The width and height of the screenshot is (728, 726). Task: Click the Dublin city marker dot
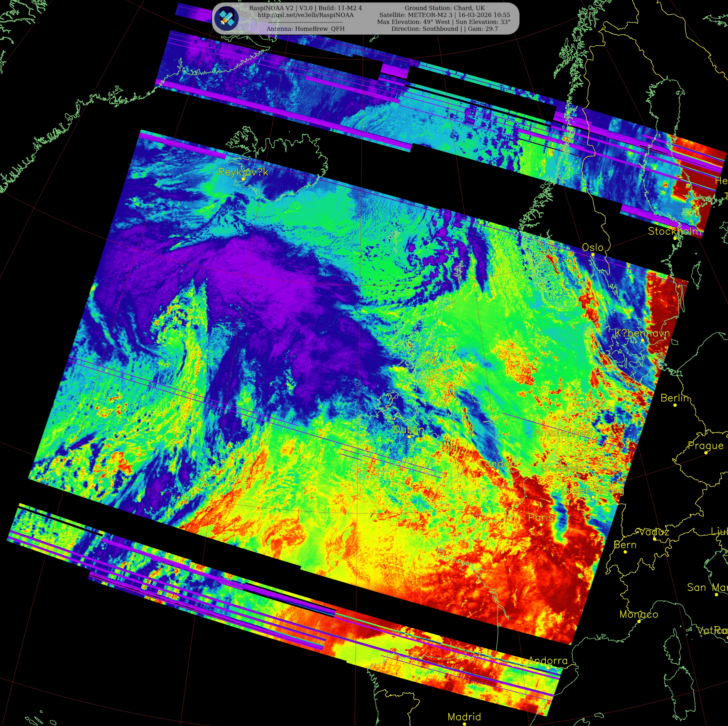pyautogui.click(x=409, y=437)
